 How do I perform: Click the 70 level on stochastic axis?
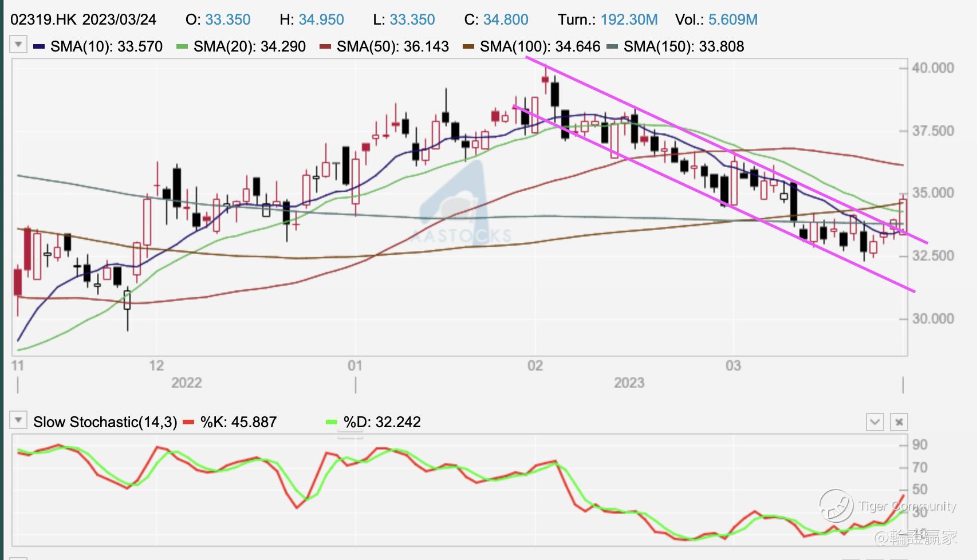(920, 468)
